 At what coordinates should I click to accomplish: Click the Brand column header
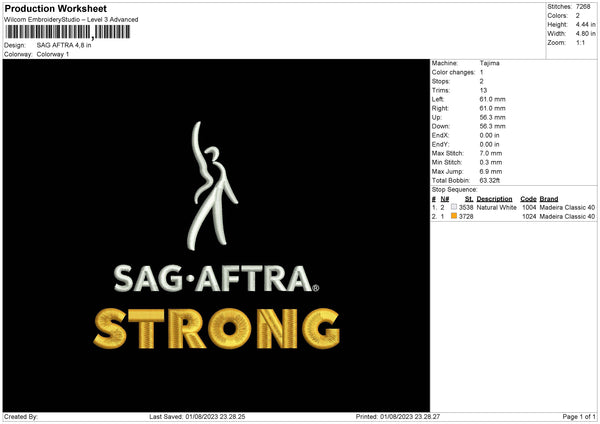[x=549, y=199]
